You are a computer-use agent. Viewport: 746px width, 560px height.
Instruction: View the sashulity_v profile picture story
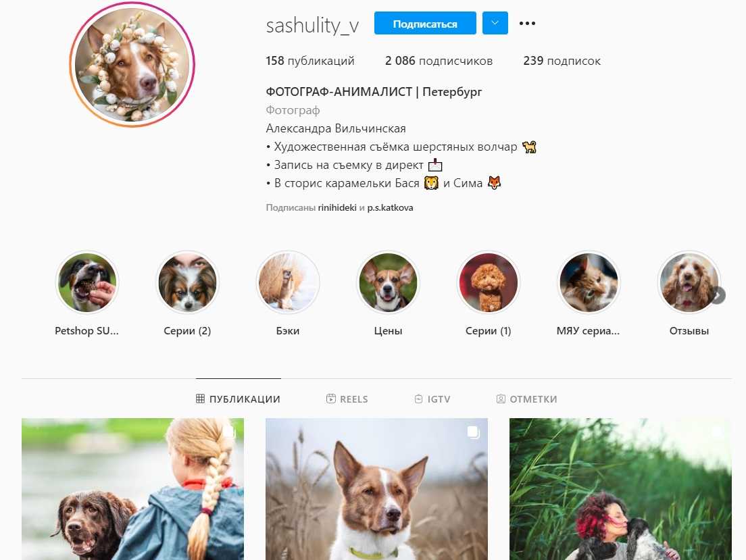click(x=132, y=64)
